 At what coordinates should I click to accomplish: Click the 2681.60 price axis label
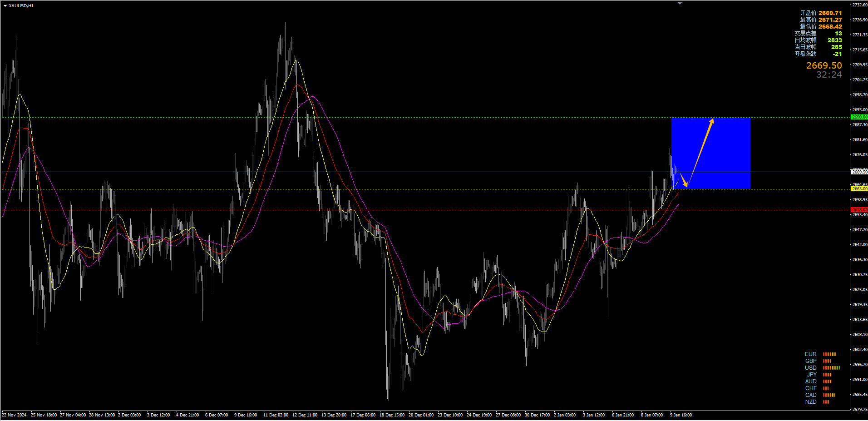pyautogui.click(x=860, y=140)
